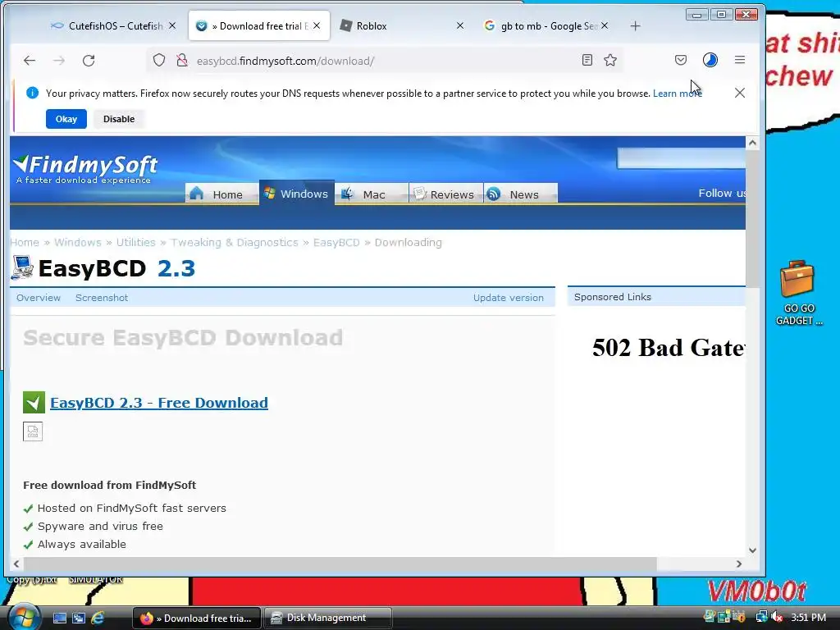Click the insecure connection padlock icon

[x=182, y=60]
